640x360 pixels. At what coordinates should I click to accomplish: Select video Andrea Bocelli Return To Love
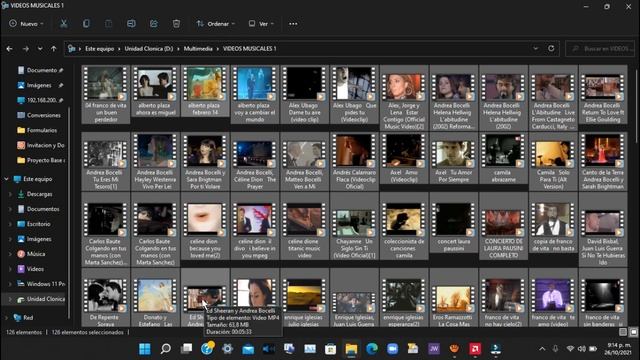[603, 94]
